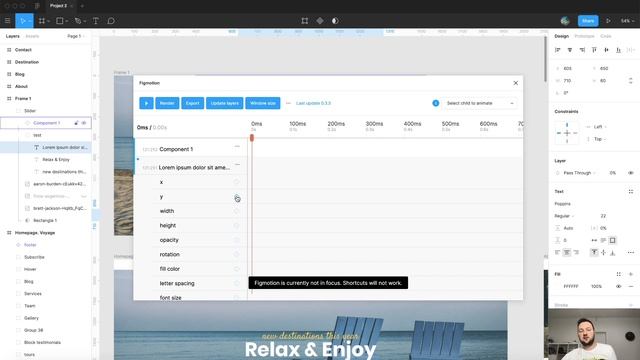The image size is (640, 360).
Task: Click the Export button in Figmotion
Action: [x=192, y=103]
